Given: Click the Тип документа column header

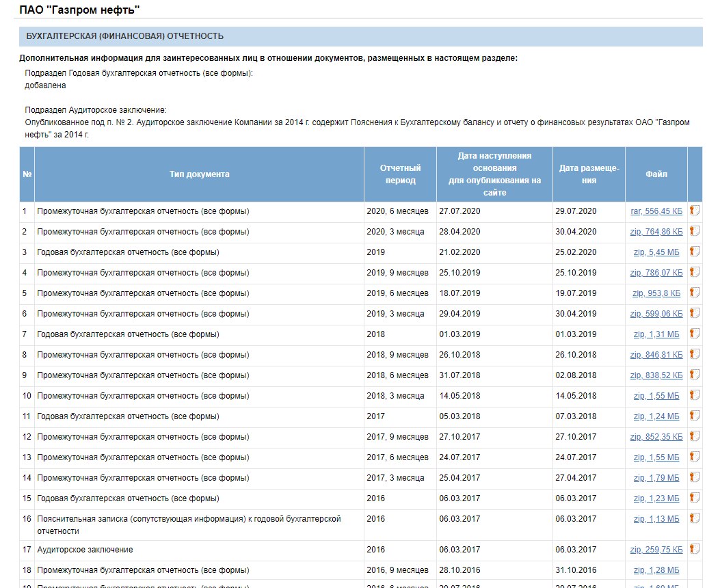Looking at the screenshot, I should tap(199, 174).
